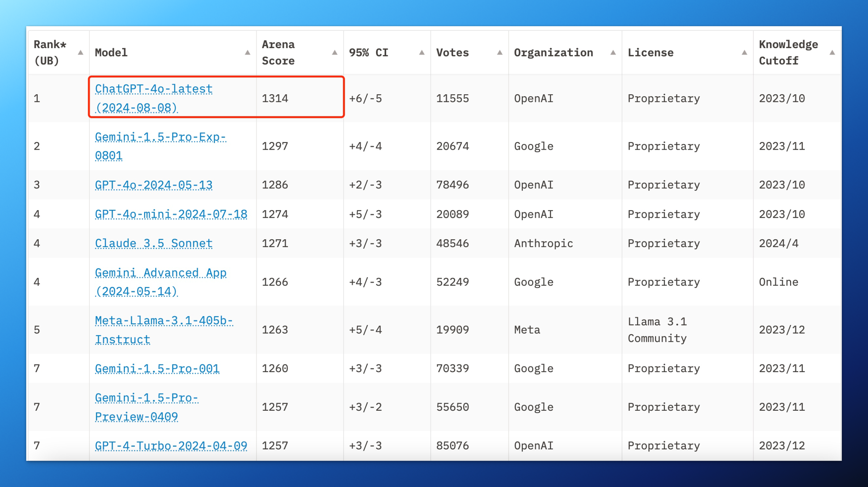Sort by Model using its sort arrow
Viewport: 868px width, 487px height.
coord(248,53)
